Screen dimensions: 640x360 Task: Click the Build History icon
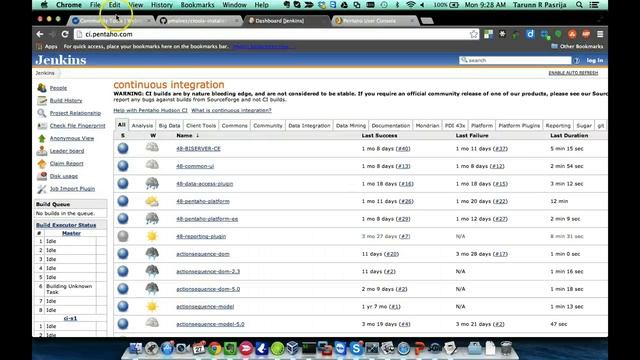[x=42, y=100]
